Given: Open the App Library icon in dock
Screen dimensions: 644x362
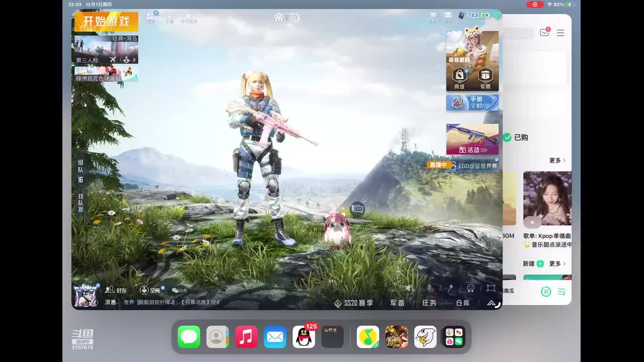Looking at the screenshot, I should (454, 337).
